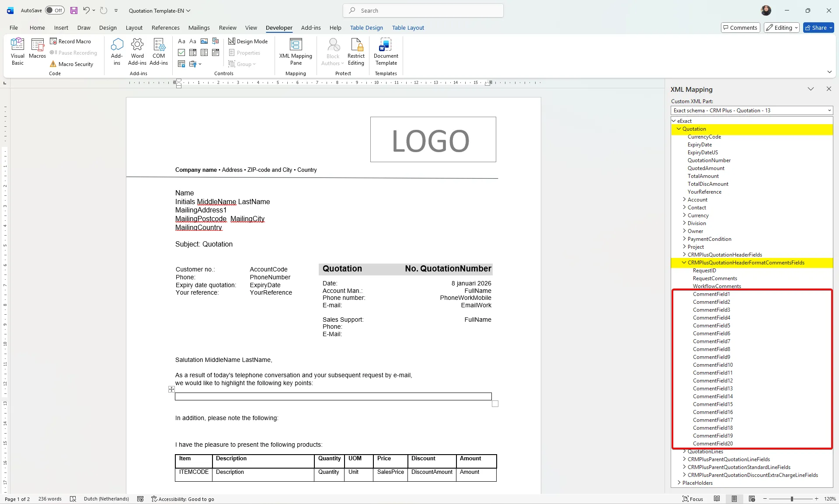Open the Visual Basic editor
Image resolution: width=839 pixels, height=504 pixels.
point(17,51)
